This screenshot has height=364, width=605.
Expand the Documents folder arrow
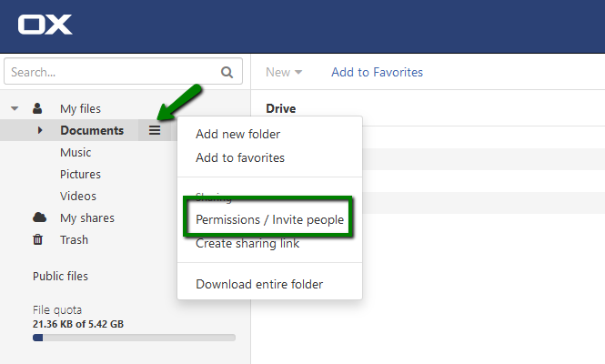tap(40, 130)
